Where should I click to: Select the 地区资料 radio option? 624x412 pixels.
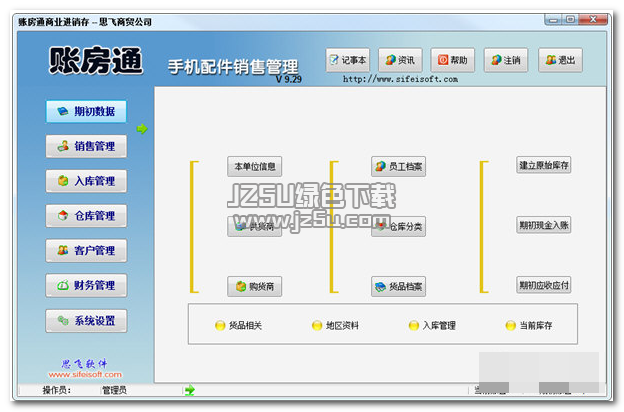click(x=316, y=326)
